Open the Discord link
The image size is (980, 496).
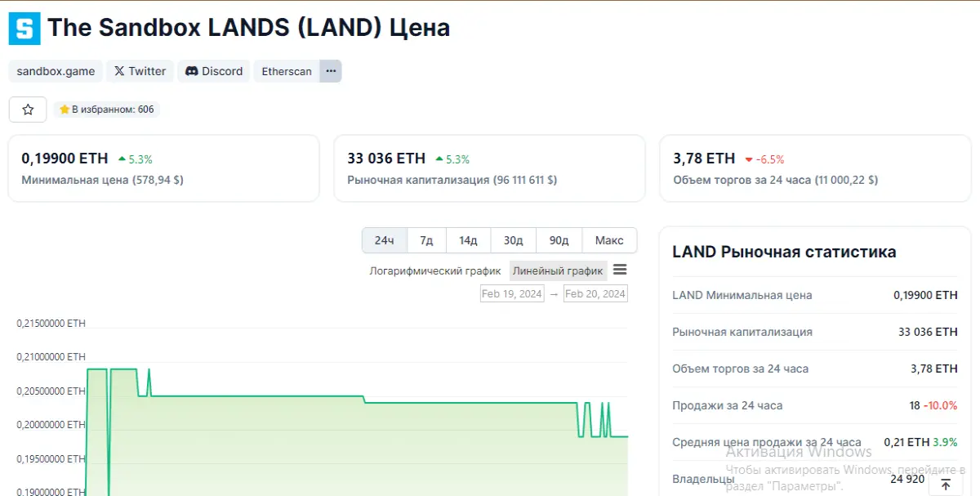tap(214, 71)
